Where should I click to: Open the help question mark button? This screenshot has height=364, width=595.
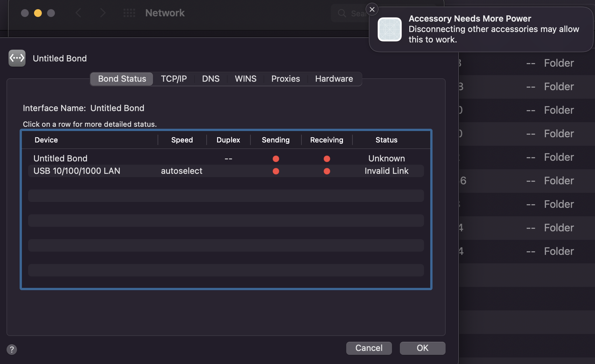(12, 349)
